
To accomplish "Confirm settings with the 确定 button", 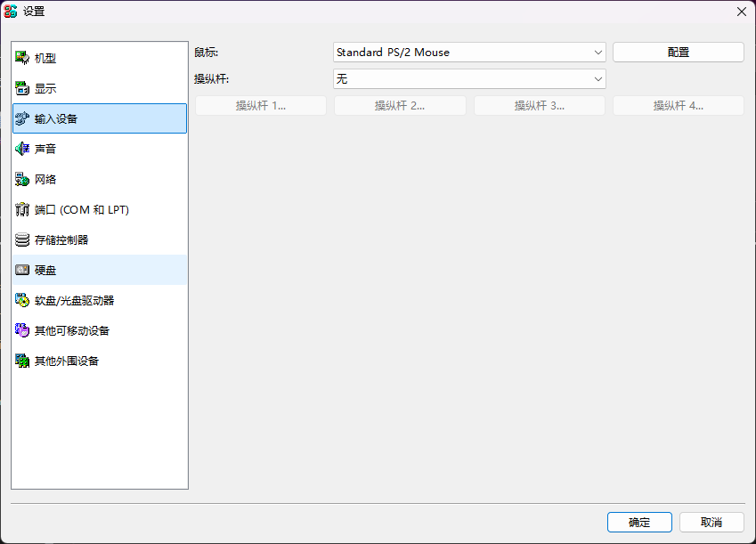I will tap(639, 523).
